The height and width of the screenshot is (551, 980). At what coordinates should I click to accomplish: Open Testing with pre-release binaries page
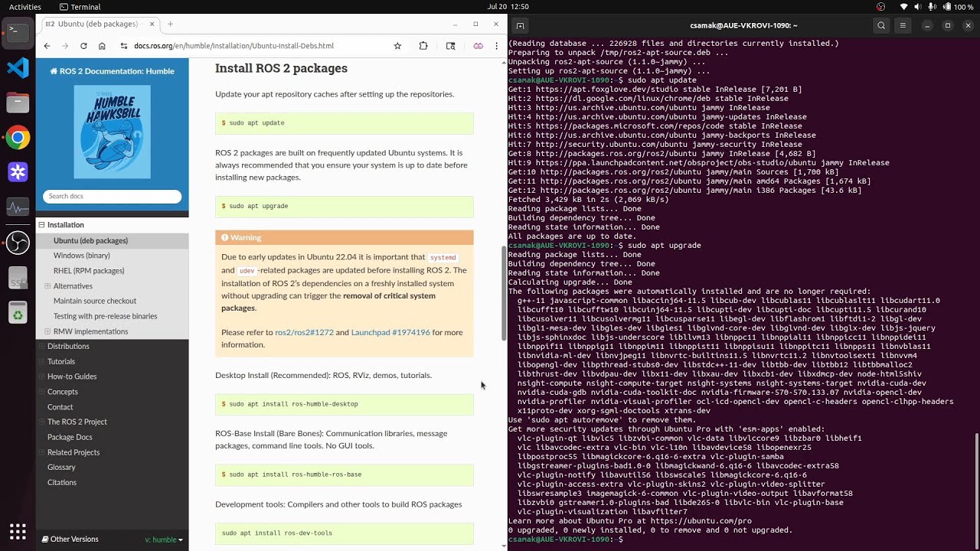point(106,316)
